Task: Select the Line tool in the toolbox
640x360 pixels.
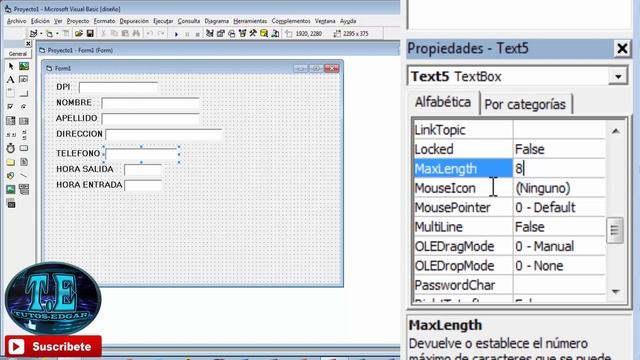Action: 24,176
